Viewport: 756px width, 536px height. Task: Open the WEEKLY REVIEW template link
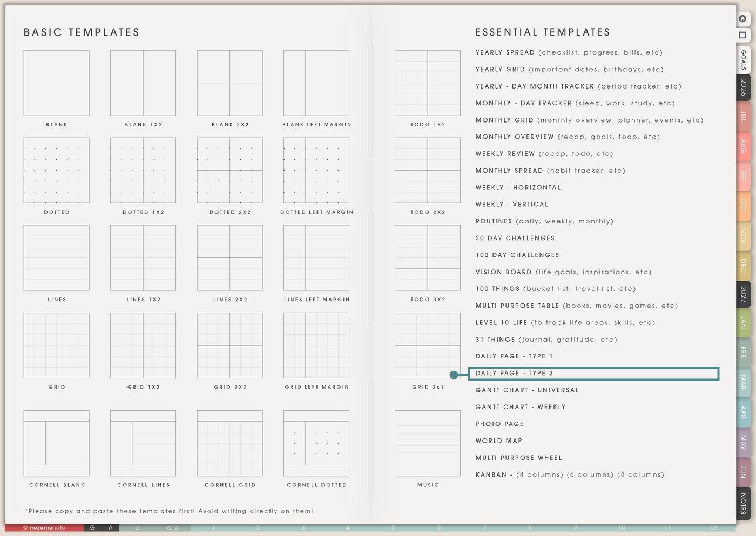(x=544, y=154)
